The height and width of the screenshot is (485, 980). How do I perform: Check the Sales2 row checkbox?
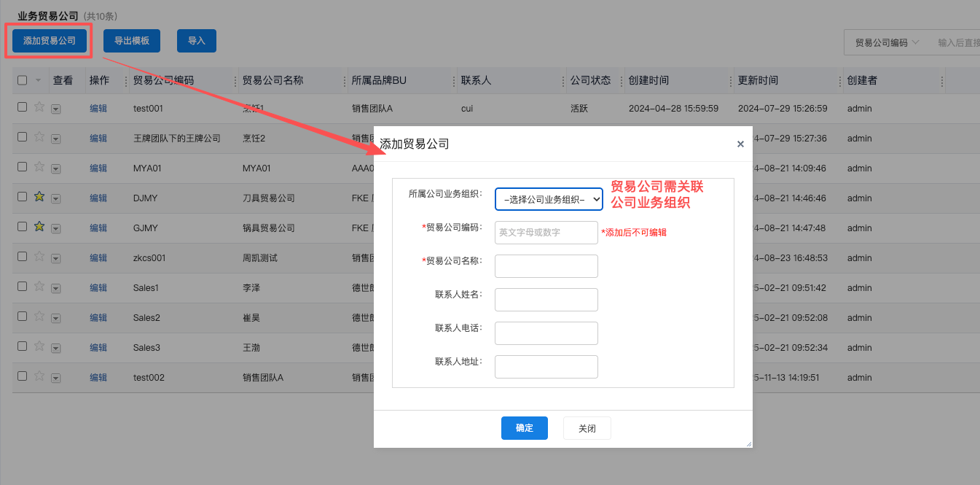pyautogui.click(x=22, y=317)
